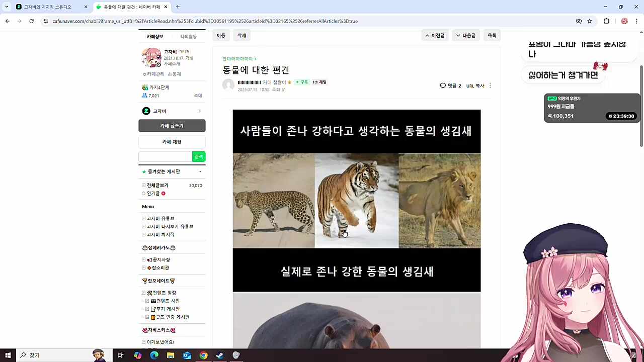This screenshot has width=644, height=362.
Task: Start a 1:1 채팅 with the author
Action: pos(319,82)
